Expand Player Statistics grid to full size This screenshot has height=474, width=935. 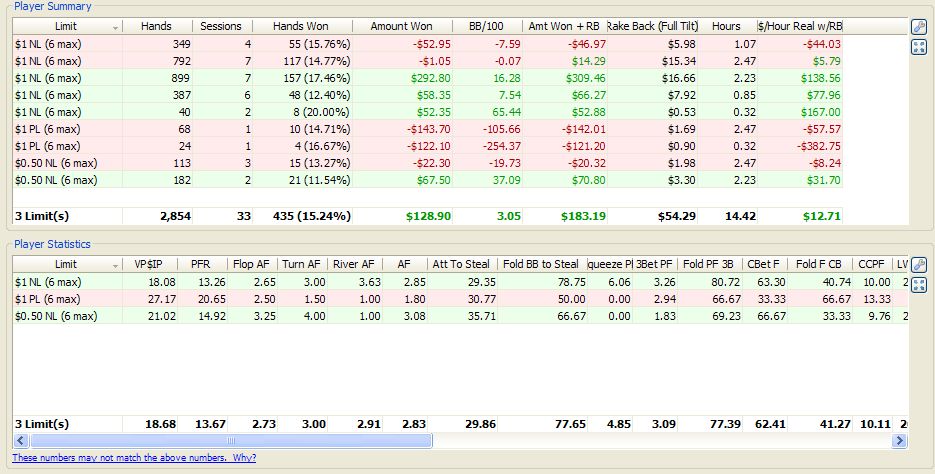pos(919,285)
